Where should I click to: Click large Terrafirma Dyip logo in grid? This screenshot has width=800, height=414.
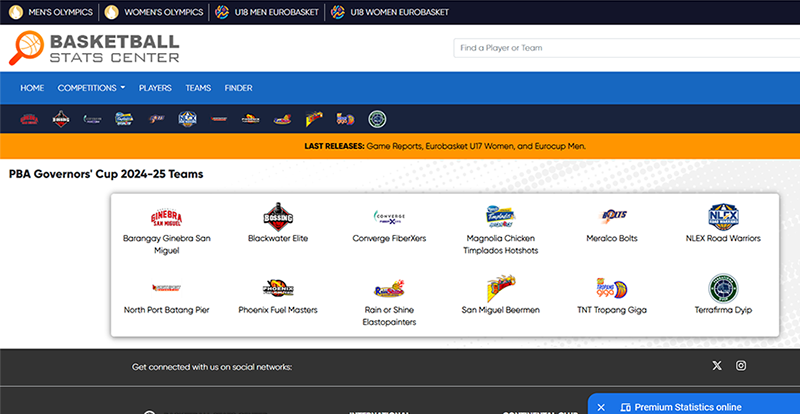tap(723, 288)
